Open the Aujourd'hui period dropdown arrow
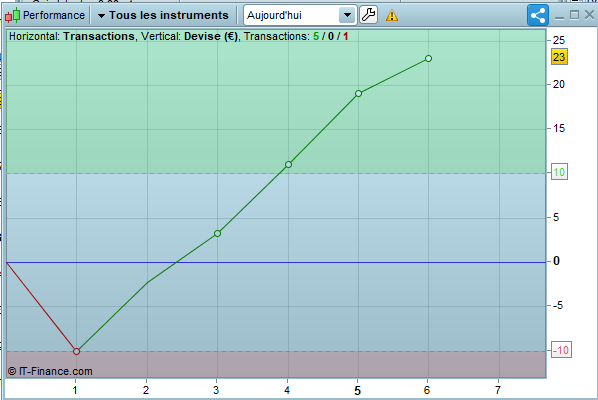Image resolution: width=598 pixels, height=400 pixels. click(347, 15)
